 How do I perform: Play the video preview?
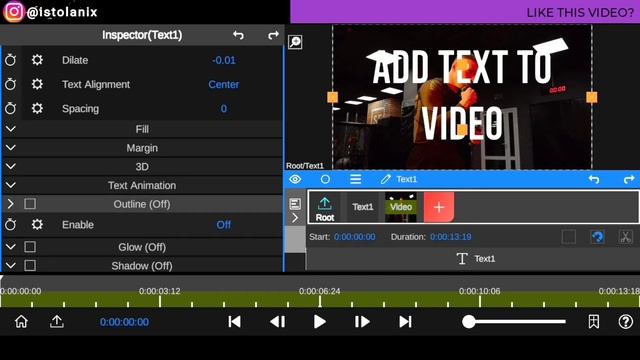click(x=320, y=322)
